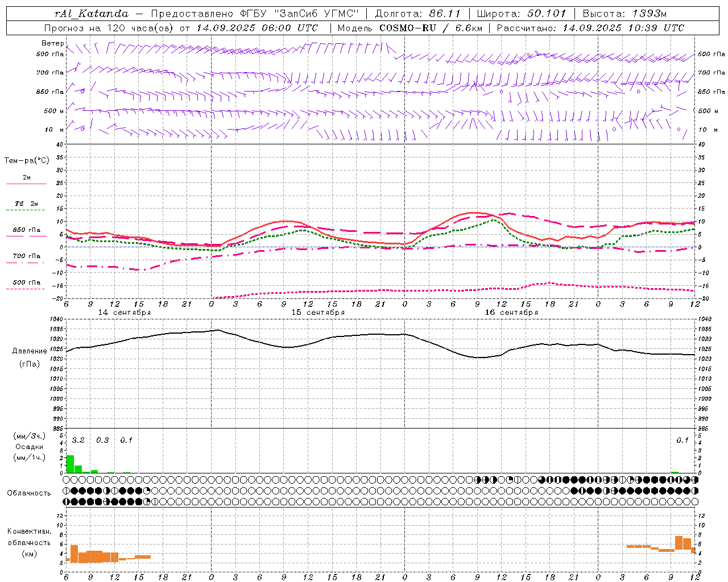Click the 14 сентября date label
728x582 pixels.
point(125,313)
